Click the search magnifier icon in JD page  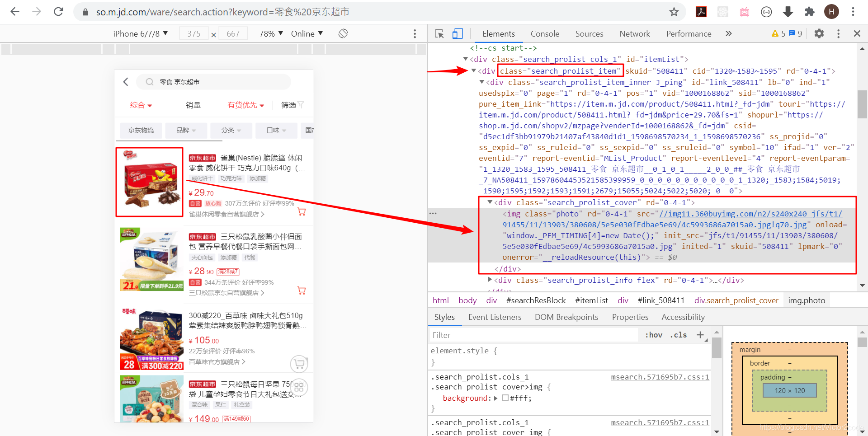[149, 82]
